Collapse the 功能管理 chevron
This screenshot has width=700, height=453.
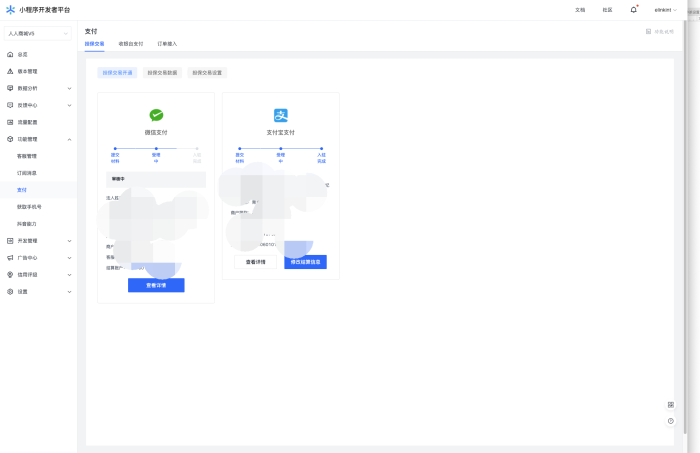coord(69,139)
